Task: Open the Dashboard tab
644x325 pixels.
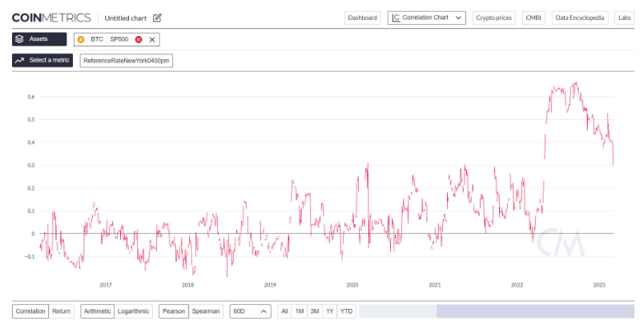Action: click(362, 18)
